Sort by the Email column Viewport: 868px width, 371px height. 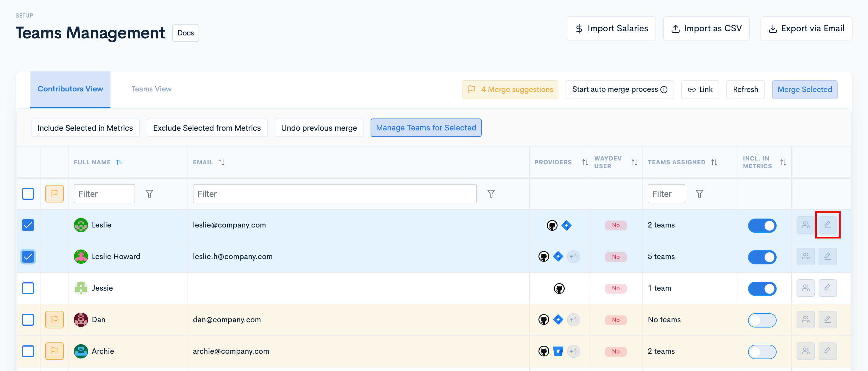tap(221, 162)
